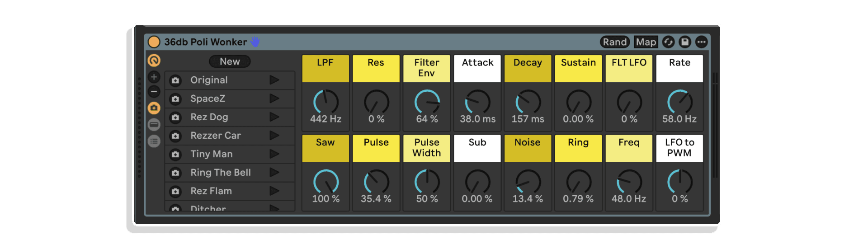Launch the Rez Flam variation
The image size is (868, 249).
[x=274, y=191]
